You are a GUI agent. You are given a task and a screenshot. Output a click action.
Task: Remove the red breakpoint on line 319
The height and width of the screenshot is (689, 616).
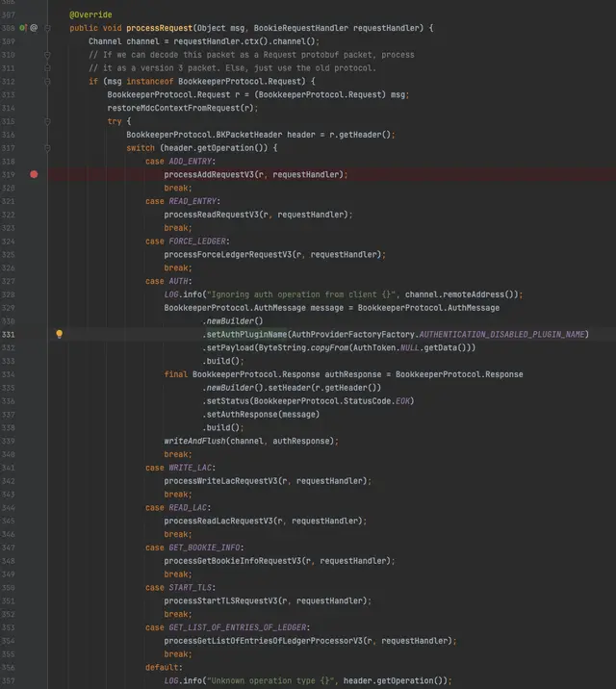tap(34, 174)
